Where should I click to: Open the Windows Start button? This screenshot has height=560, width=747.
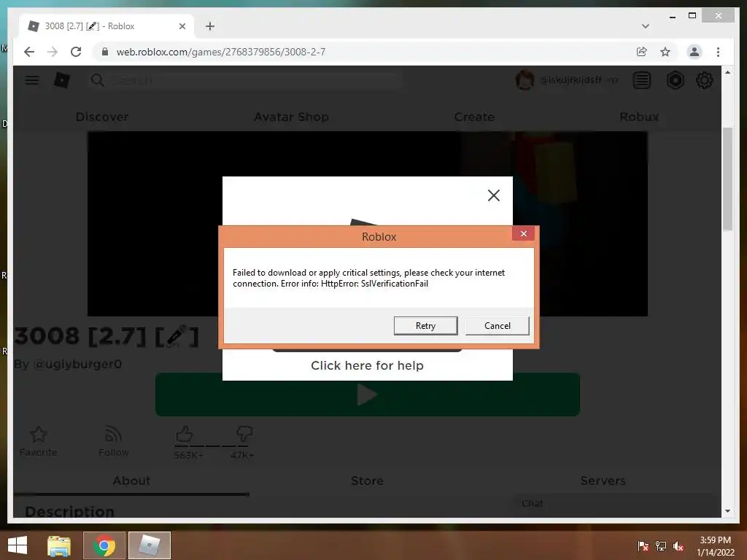pos(18,545)
